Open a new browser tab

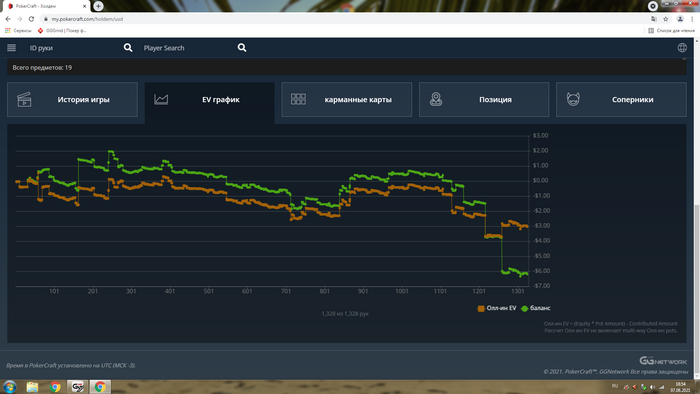pos(98,6)
